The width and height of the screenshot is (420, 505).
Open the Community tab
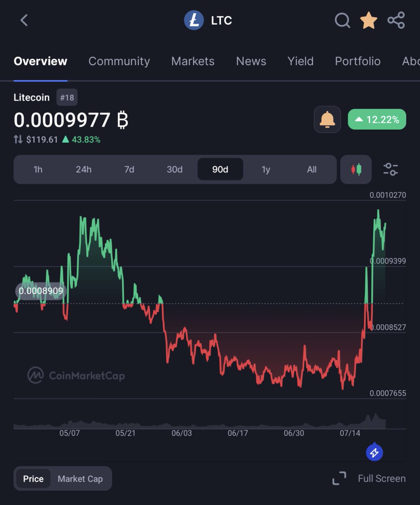click(119, 61)
